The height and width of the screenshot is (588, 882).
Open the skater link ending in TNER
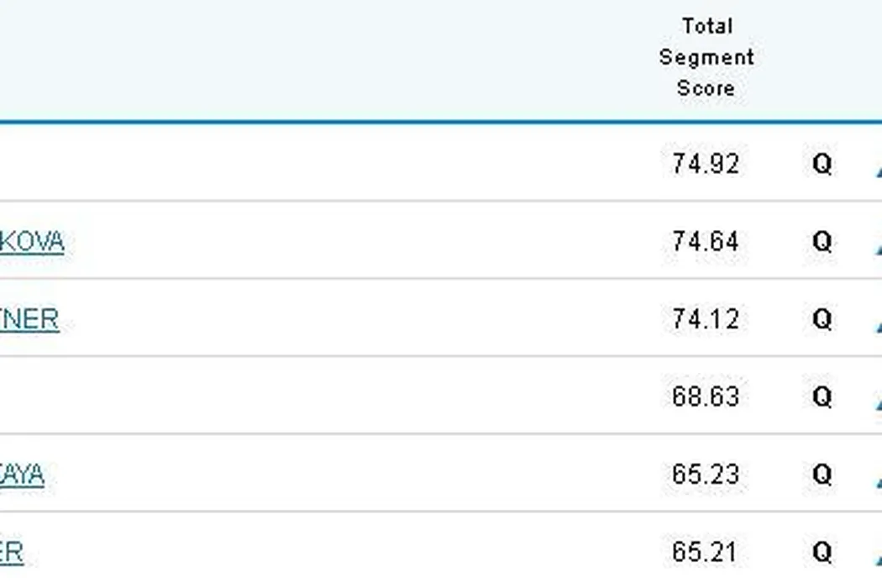tap(29, 320)
